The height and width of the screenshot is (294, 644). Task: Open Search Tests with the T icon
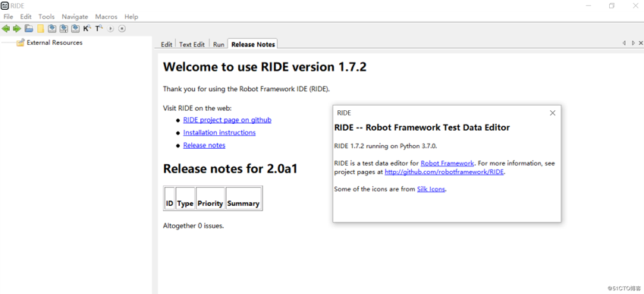[x=99, y=28]
